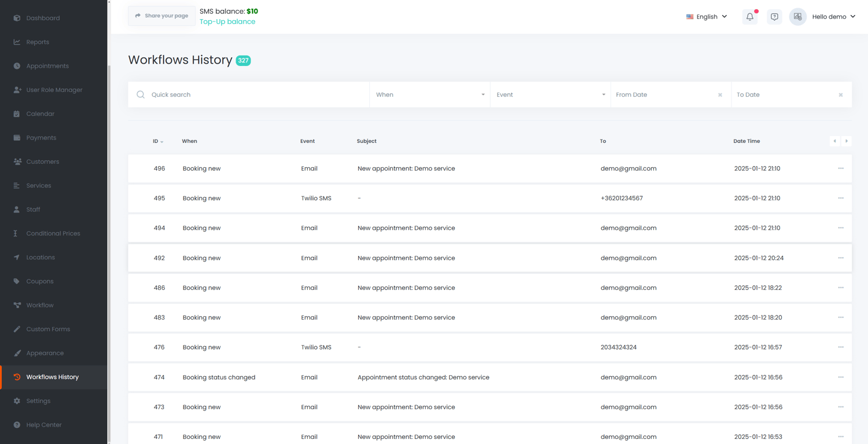868x444 pixels.
Task: Open the English language selector
Action: [x=707, y=17]
